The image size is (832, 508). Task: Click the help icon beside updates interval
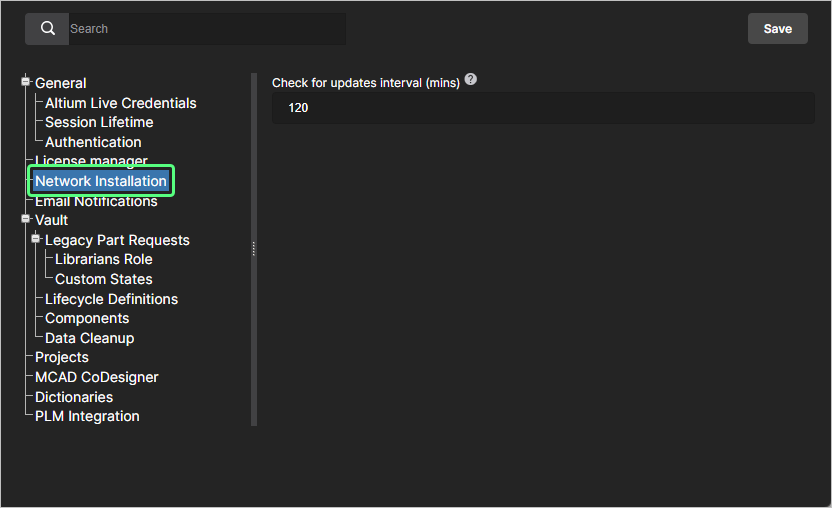pos(471,80)
